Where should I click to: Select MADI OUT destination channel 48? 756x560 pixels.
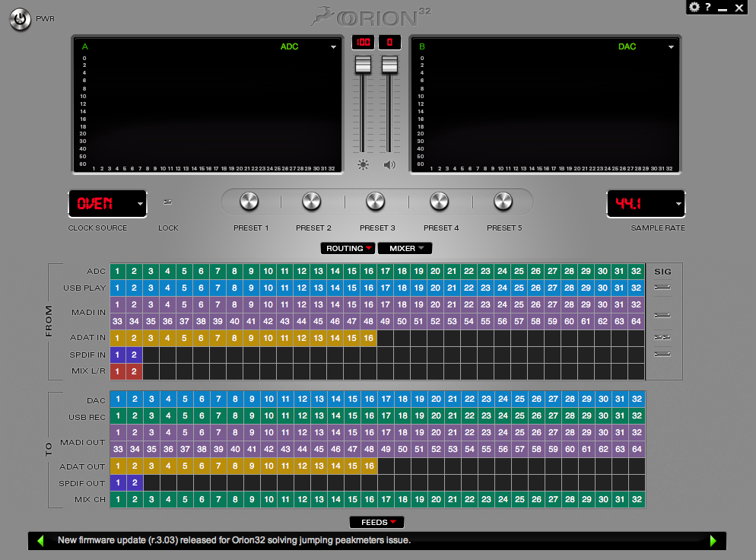369,449
